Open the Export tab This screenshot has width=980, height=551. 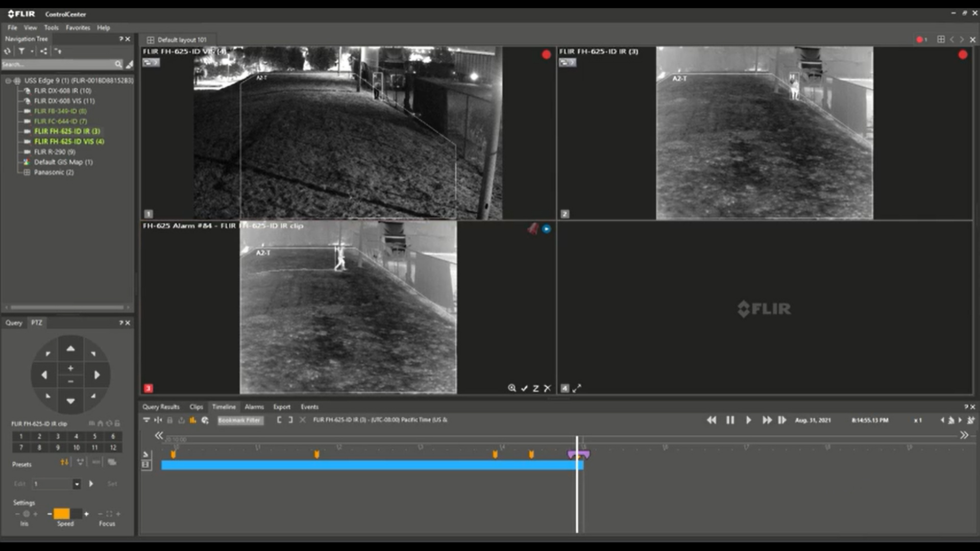click(x=282, y=407)
